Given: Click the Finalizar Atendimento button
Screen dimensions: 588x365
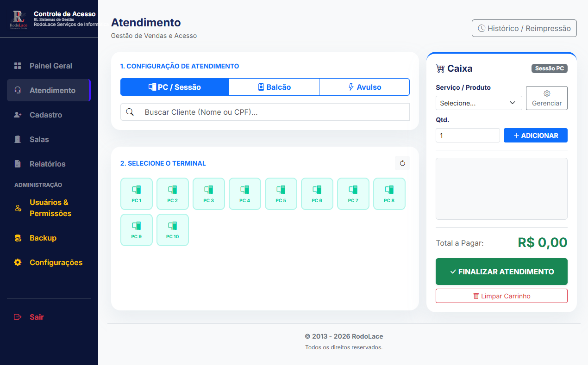Looking at the screenshot, I should click(501, 272).
